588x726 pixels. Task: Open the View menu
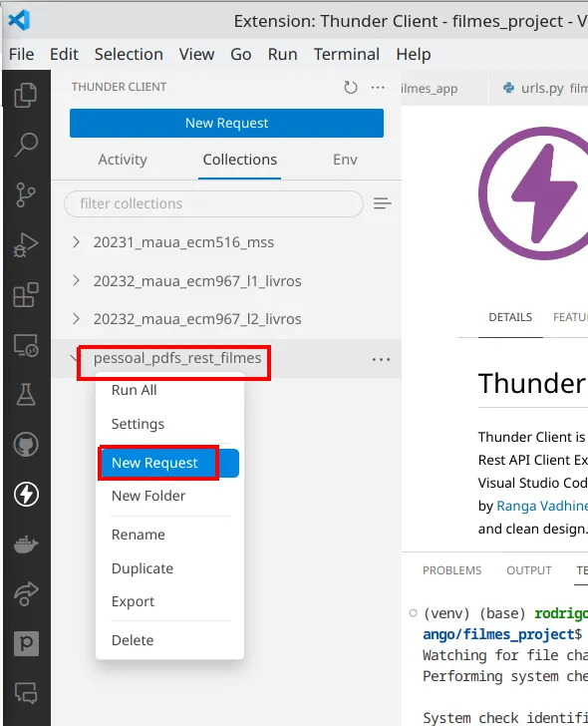pyautogui.click(x=196, y=54)
